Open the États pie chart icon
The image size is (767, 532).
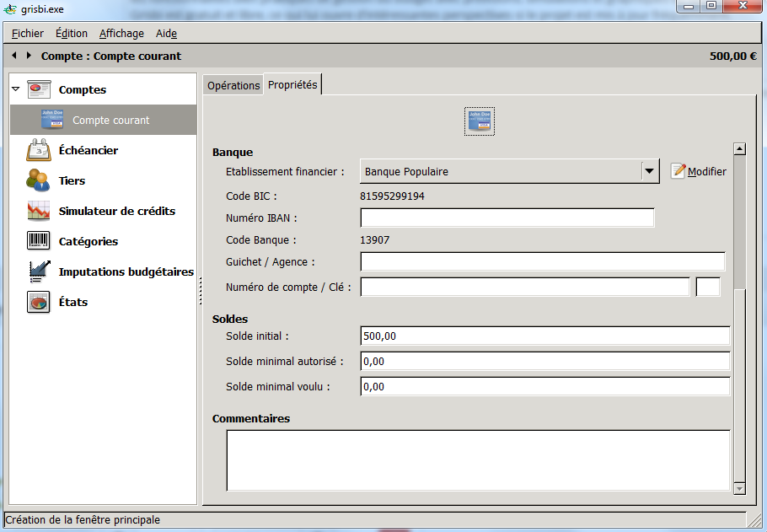38,302
